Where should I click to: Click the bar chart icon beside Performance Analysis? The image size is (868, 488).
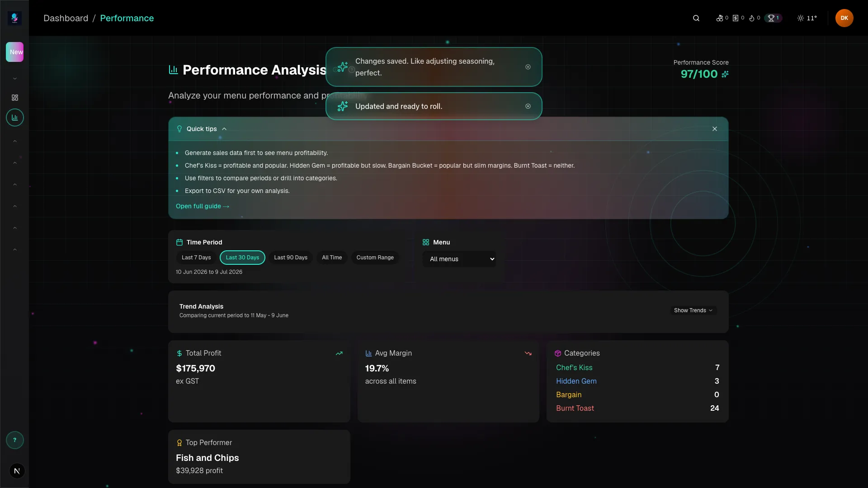click(173, 70)
